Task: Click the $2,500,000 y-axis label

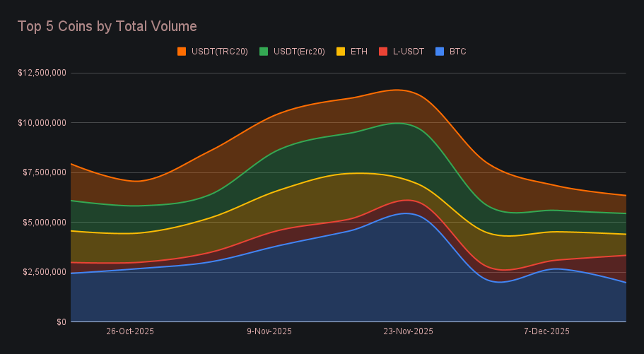Action: pos(45,272)
